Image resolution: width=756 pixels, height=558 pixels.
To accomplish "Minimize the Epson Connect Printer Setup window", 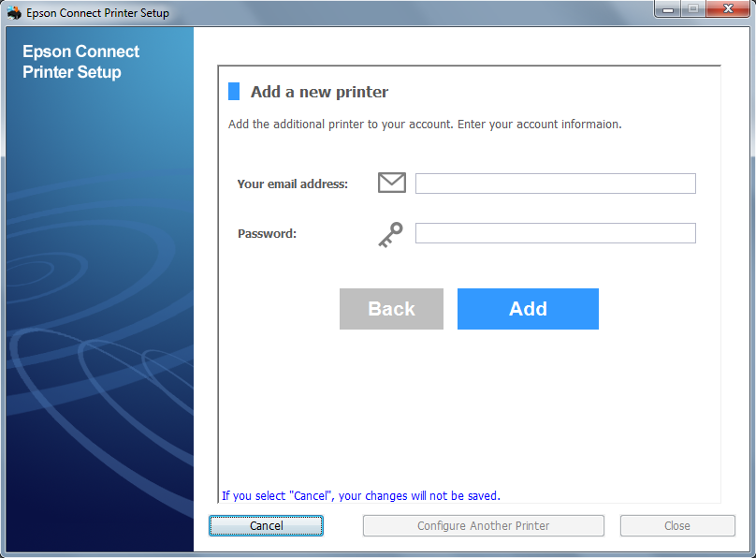I will pyautogui.click(x=668, y=9).
